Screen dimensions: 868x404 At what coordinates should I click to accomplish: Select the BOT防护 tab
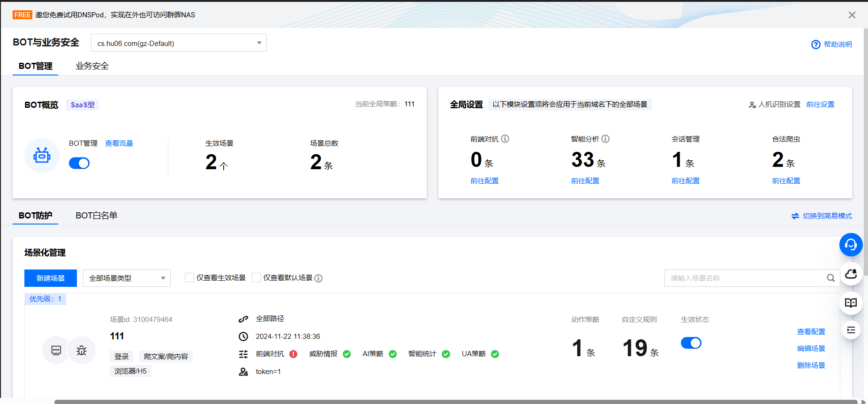36,216
